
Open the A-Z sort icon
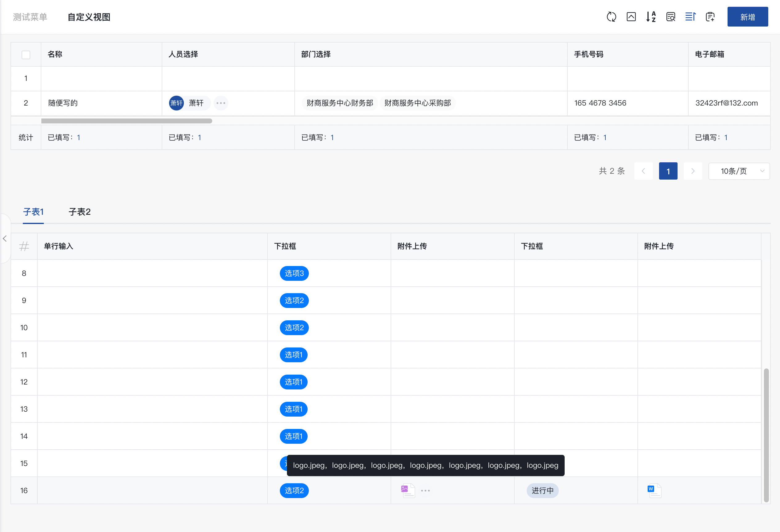click(651, 17)
